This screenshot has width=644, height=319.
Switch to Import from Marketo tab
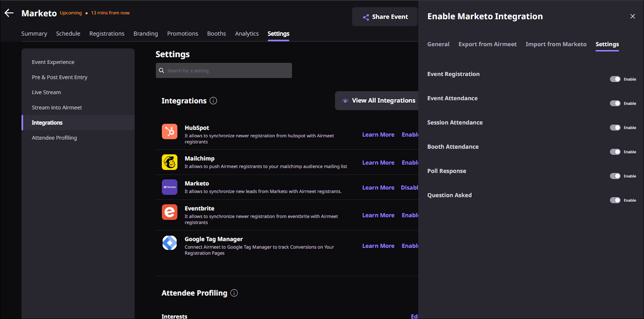tap(556, 44)
